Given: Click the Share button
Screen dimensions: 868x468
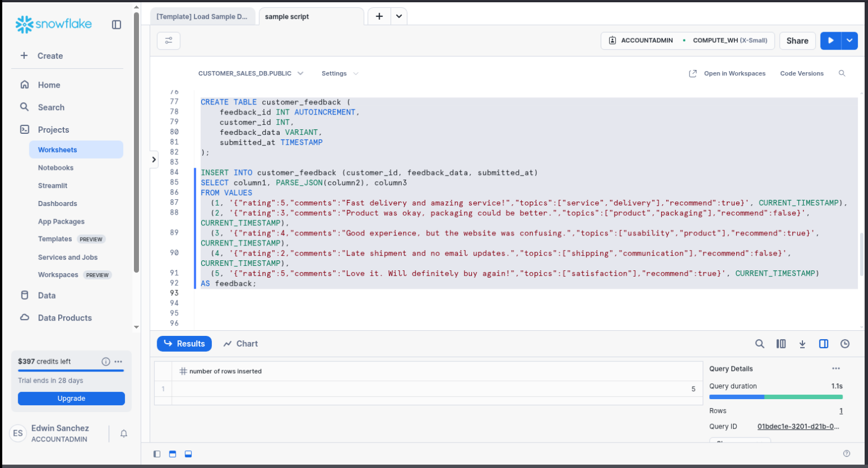Looking at the screenshot, I should (797, 41).
